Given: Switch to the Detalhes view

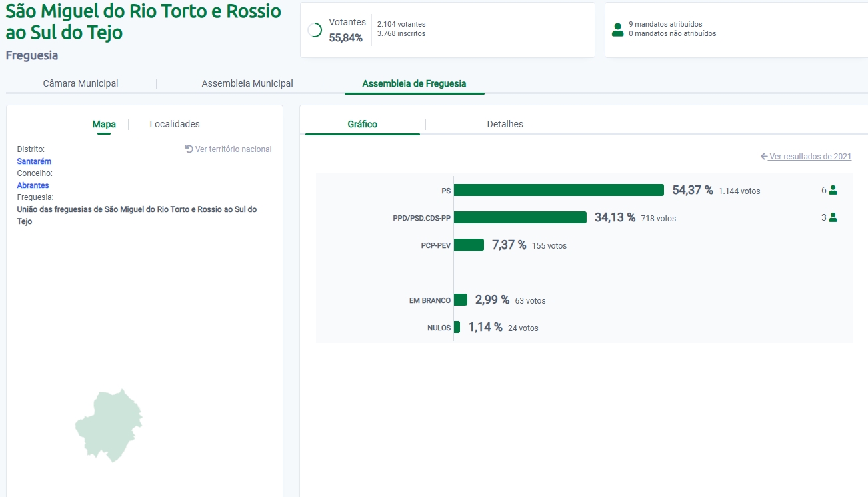Looking at the screenshot, I should pos(505,124).
